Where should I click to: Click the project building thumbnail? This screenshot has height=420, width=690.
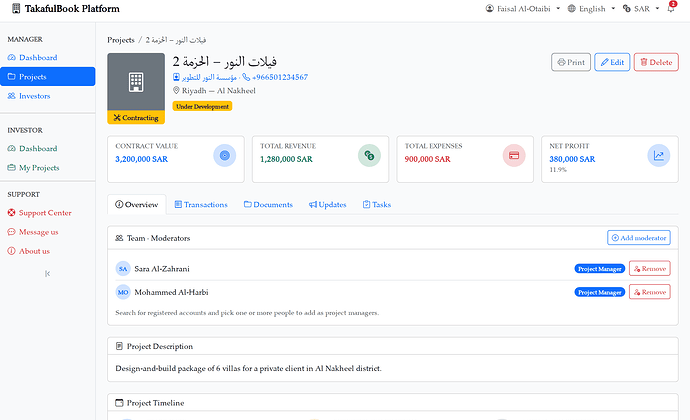[x=136, y=82]
